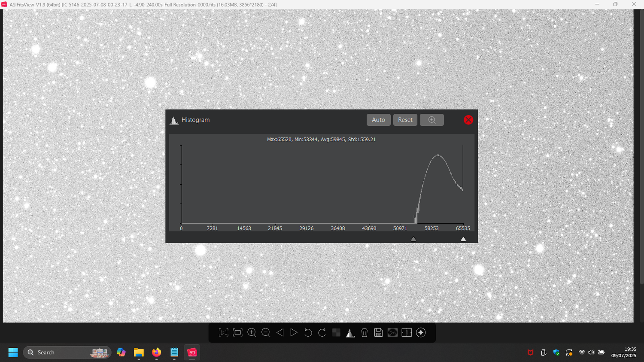Fit the image to the window

[x=237, y=333]
